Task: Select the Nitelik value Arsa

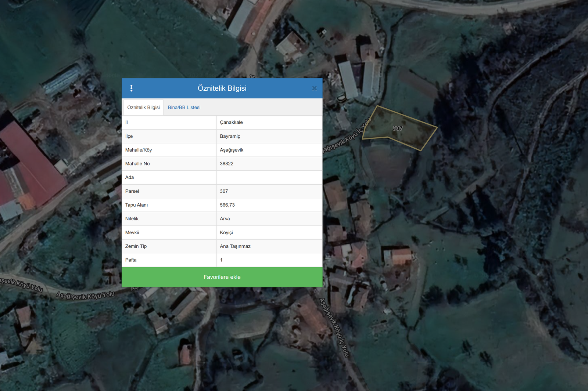Action: [x=225, y=219]
